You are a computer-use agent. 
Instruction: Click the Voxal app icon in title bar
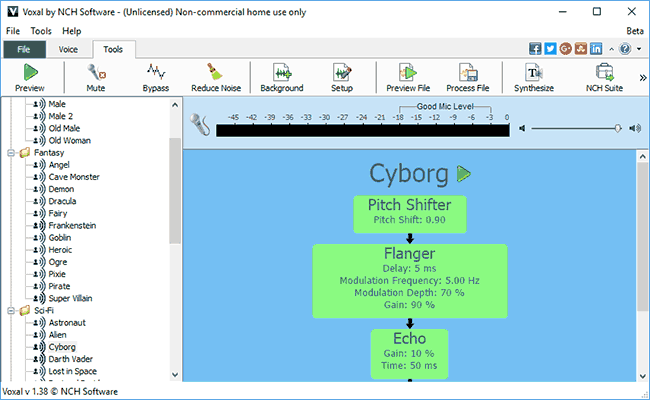(x=13, y=12)
